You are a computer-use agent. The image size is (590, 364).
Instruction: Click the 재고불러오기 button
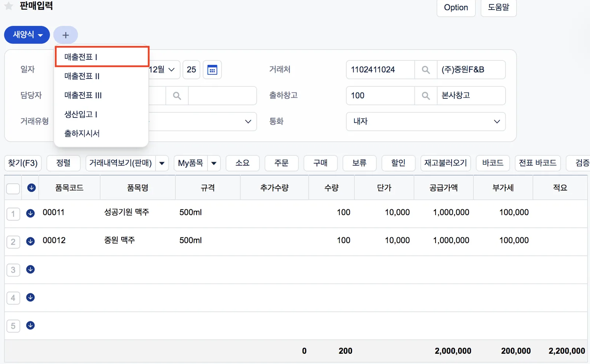(445, 163)
